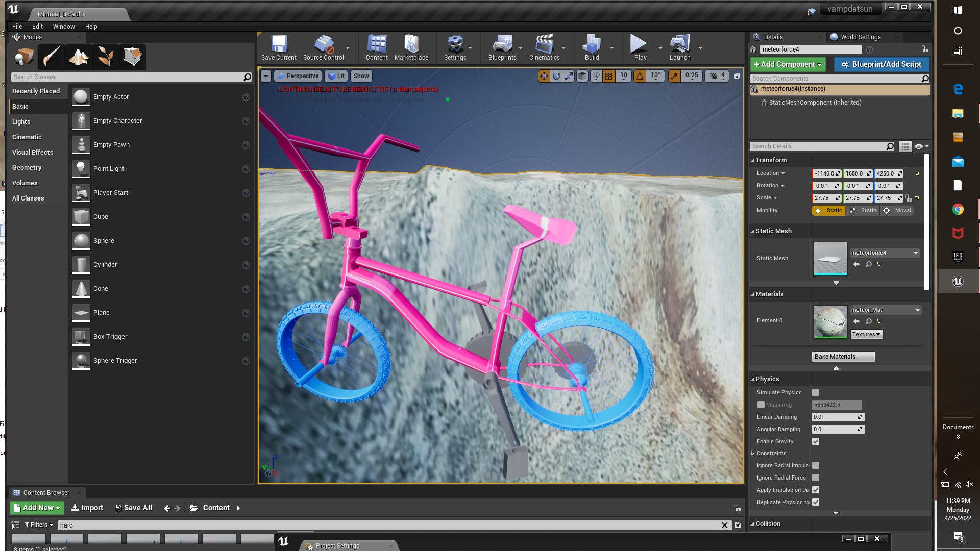Screen dimensions: 980x551
Task: Click the Blueprints toolbar icon
Action: point(502,48)
